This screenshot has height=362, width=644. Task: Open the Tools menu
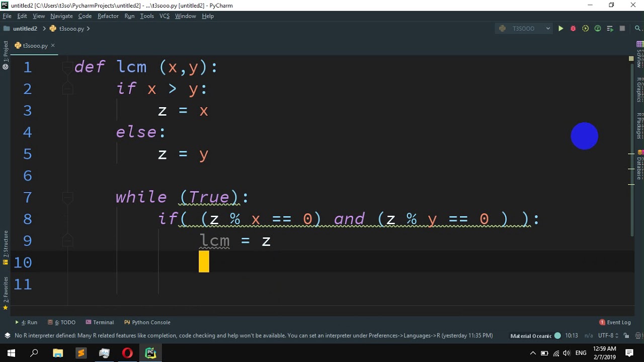click(147, 16)
